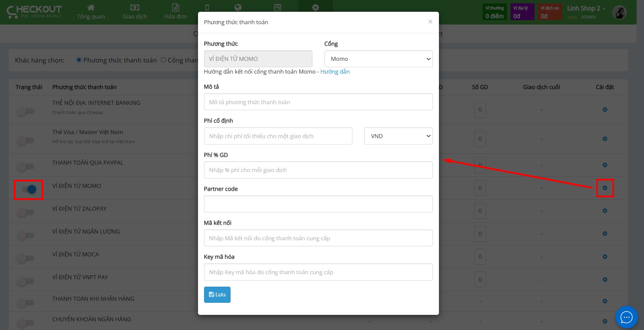Click the Mô tả description field
Image resolution: width=644 pixels, height=330 pixels.
click(x=318, y=102)
